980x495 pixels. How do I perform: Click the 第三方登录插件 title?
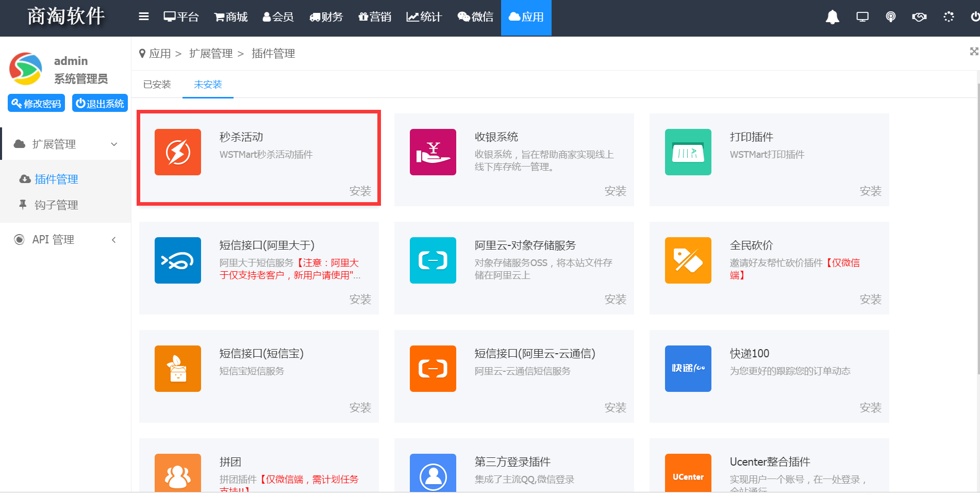(512, 461)
